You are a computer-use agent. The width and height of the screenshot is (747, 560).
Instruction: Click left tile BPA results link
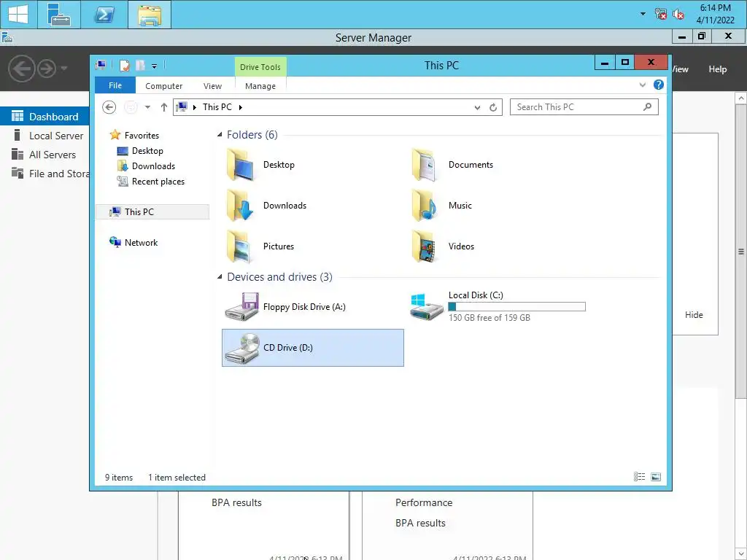236,502
